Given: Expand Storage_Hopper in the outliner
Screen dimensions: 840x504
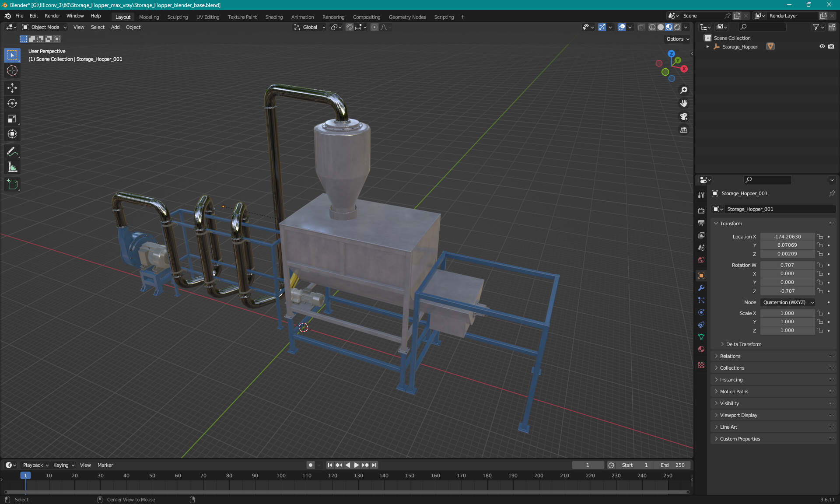Looking at the screenshot, I should tap(707, 47).
